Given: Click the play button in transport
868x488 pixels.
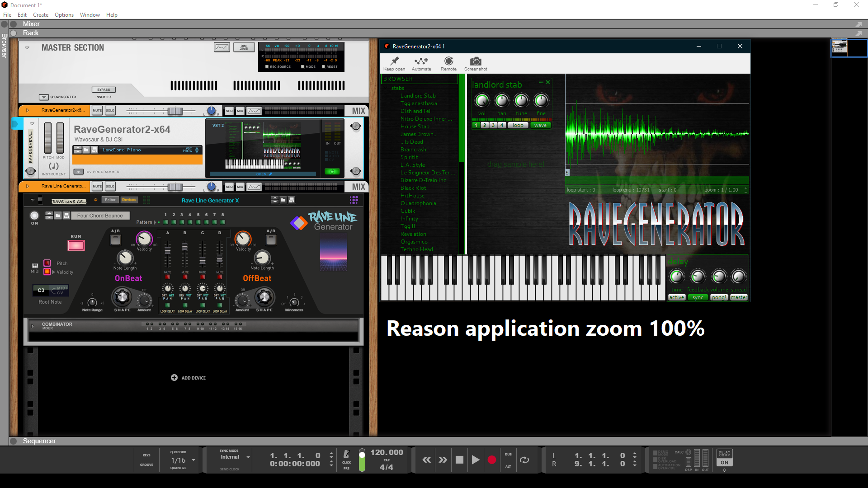Looking at the screenshot, I should (476, 460).
